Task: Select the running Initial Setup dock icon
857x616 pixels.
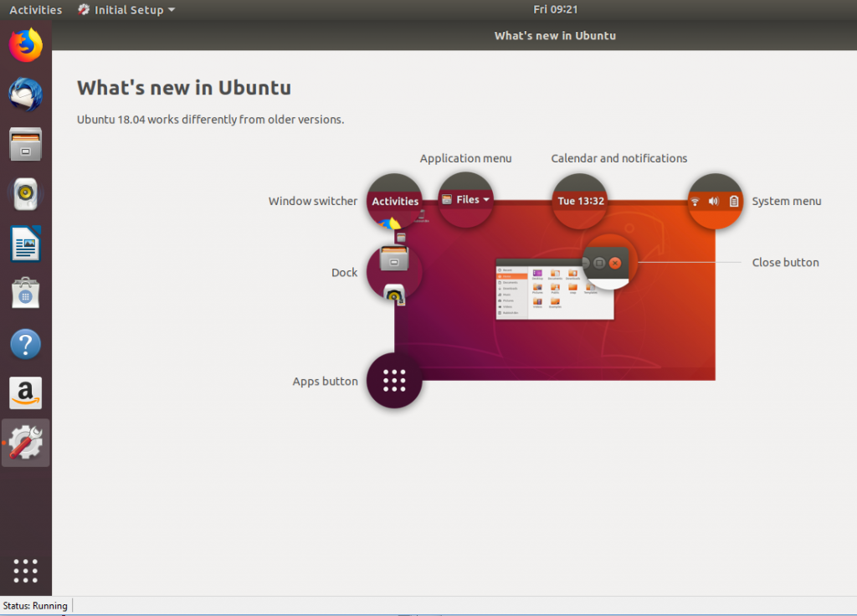Action: (26, 444)
